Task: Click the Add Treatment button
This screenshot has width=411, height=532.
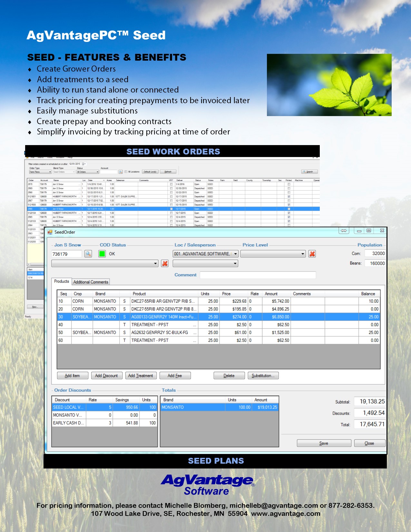Action: coord(141,376)
